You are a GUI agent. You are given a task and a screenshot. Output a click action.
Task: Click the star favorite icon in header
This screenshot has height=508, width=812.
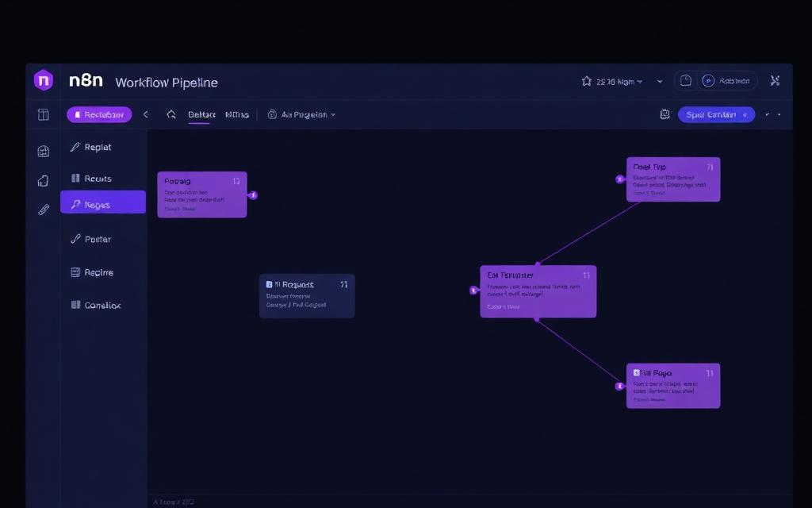pyautogui.click(x=586, y=81)
